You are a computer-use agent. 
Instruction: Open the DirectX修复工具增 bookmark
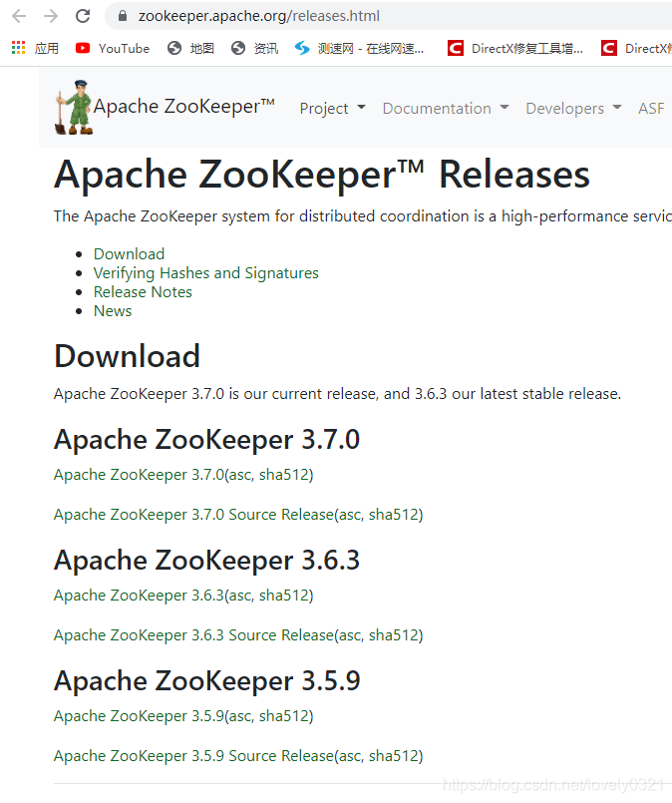click(x=515, y=48)
